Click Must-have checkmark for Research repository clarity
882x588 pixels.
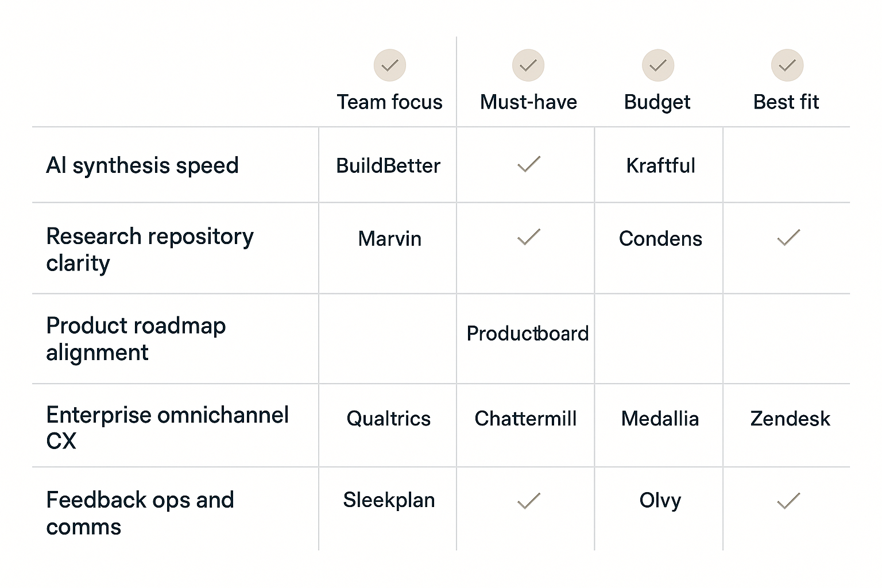(x=529, y=237)
